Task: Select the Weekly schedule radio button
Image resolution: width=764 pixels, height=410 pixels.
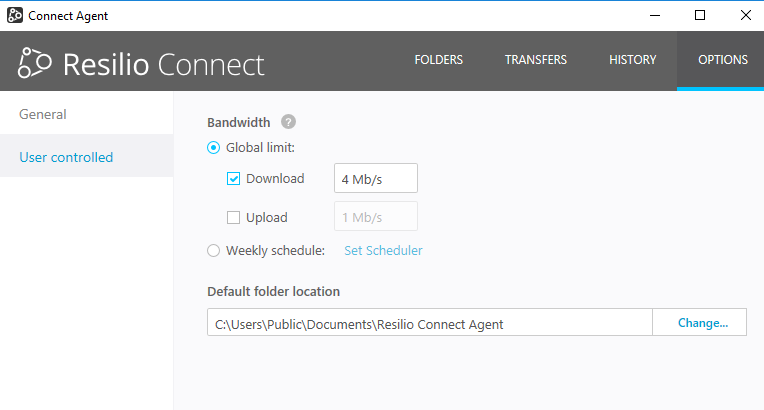Action: pos(213,251)
